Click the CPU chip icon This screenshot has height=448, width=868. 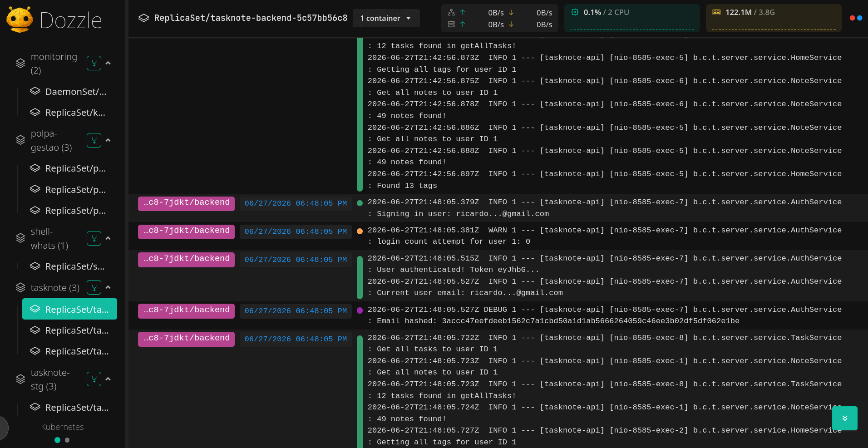coord(575,12)
